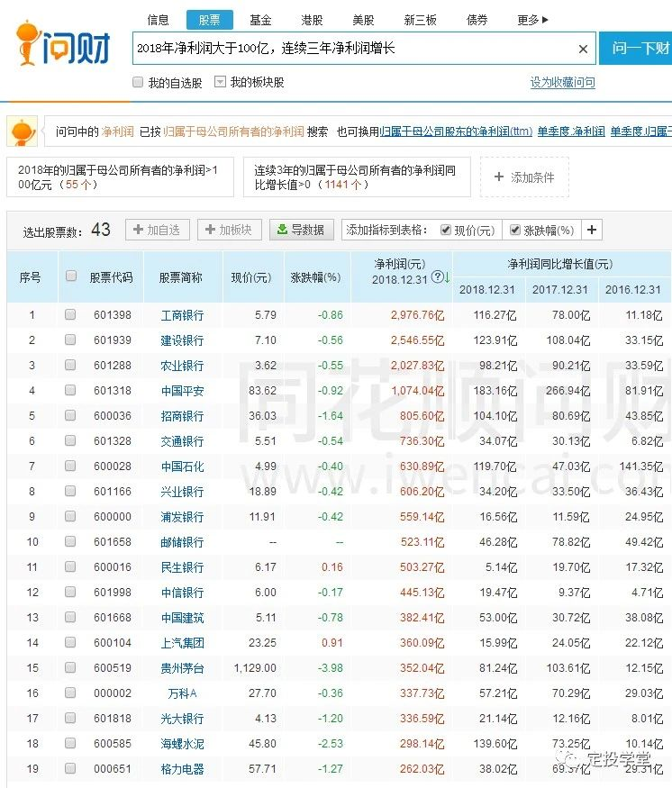
Task: Open stock 建设银行 link
Action: [x=182, y=340]
